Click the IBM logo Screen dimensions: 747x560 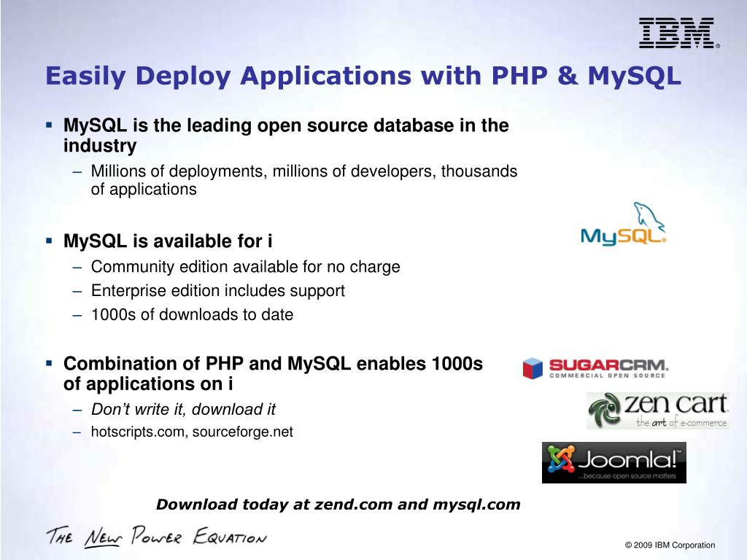point(679,33)
